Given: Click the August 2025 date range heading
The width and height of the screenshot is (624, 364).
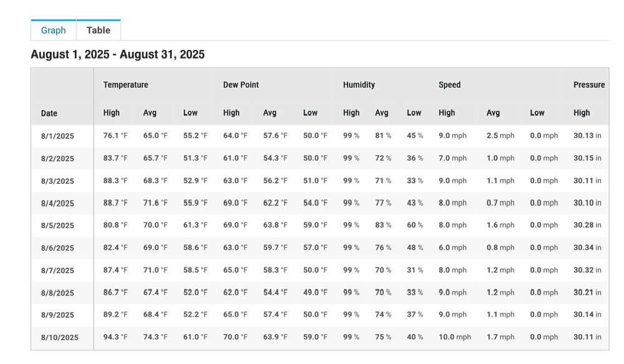Looking at the screenshot, I should click(118, 54).
